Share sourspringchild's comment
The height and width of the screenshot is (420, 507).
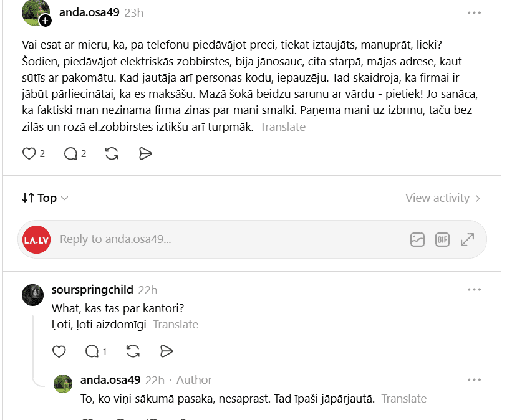pyautogui.click(x=167, y=351)
